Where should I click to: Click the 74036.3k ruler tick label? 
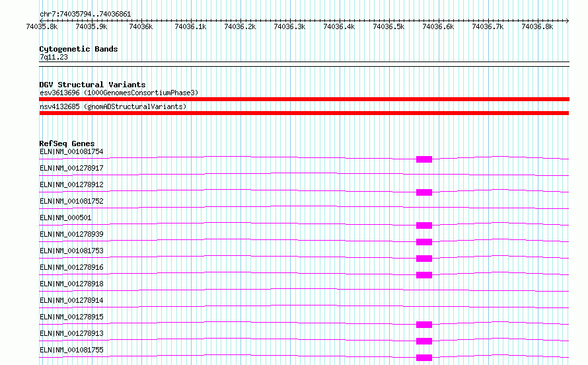(289, 26)
